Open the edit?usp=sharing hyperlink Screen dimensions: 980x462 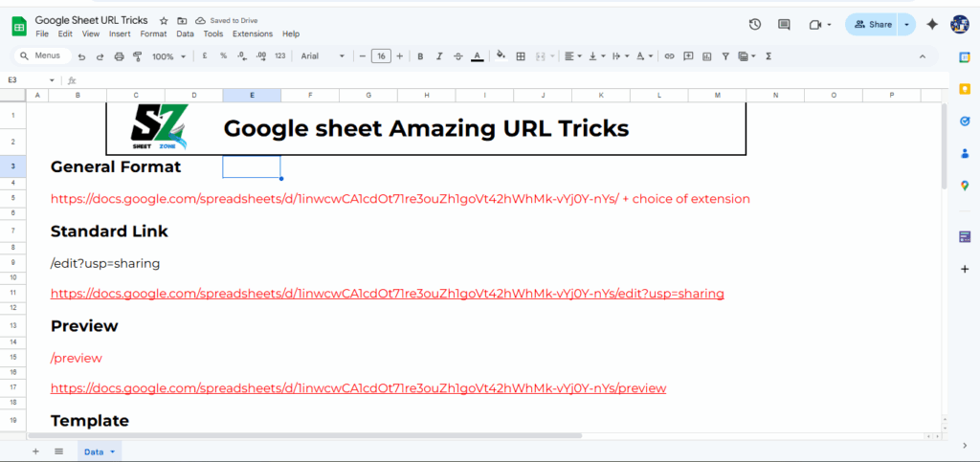pyautogui.click(x=387, y=294)
